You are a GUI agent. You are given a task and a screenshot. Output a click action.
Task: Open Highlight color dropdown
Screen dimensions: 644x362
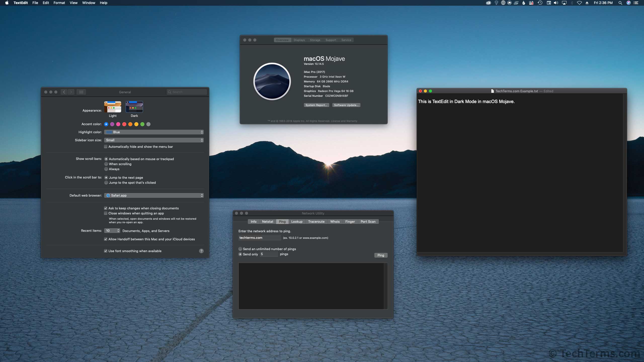[154, 132]
